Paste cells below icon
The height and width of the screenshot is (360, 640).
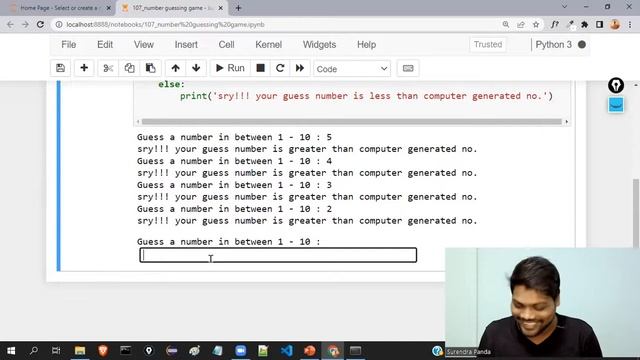pos(151,68)
